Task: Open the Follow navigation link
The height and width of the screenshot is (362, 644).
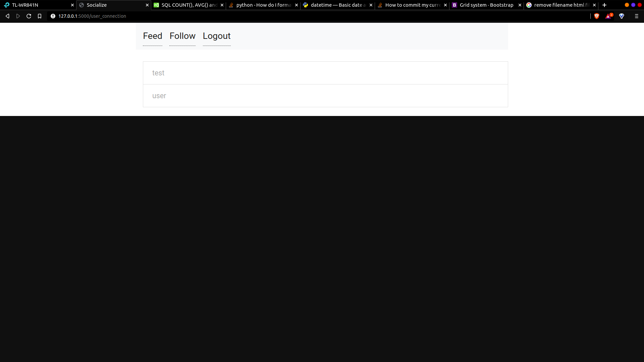Action: pyautogui.click(x=182, y=36)
